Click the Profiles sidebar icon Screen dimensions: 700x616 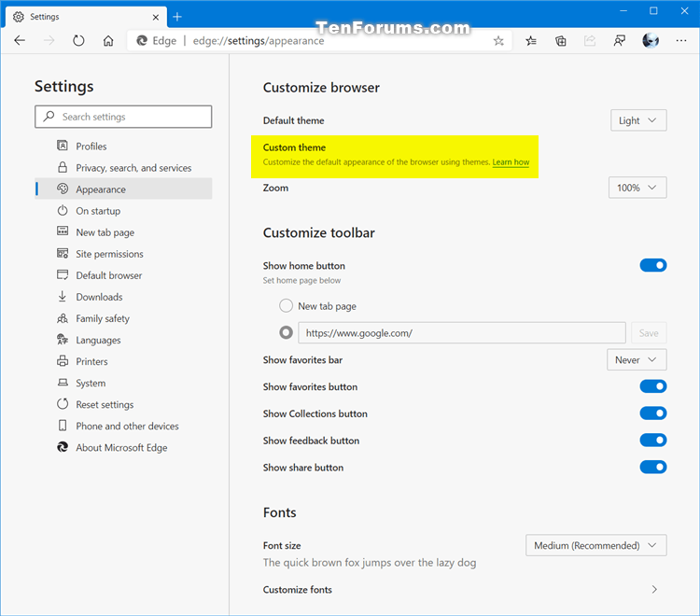[x=63, y=146]
